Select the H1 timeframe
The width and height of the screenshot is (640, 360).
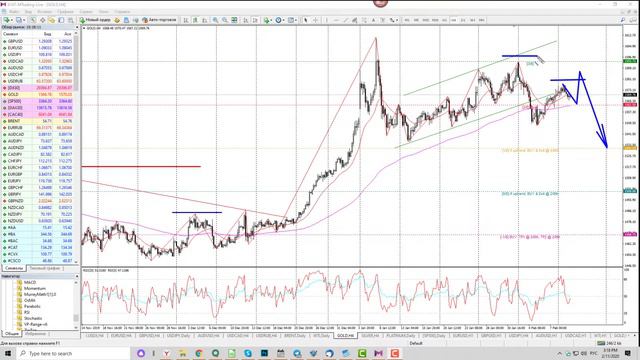(444, 20)
